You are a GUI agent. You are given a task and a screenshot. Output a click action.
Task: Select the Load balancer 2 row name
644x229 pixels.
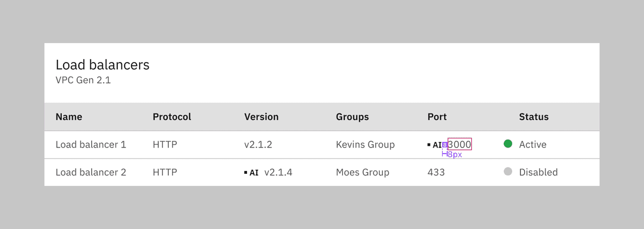click(x=91, y=173)
